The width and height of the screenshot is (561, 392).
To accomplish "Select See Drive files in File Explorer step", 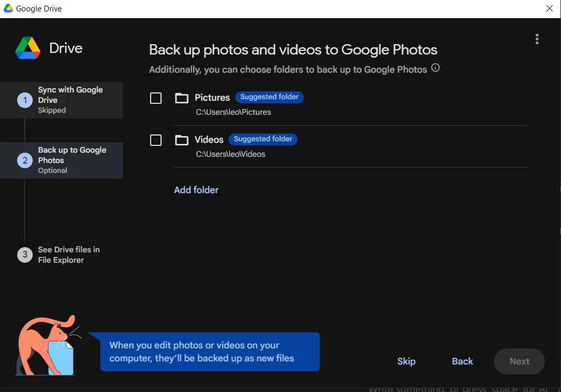I will pos(61,254).
